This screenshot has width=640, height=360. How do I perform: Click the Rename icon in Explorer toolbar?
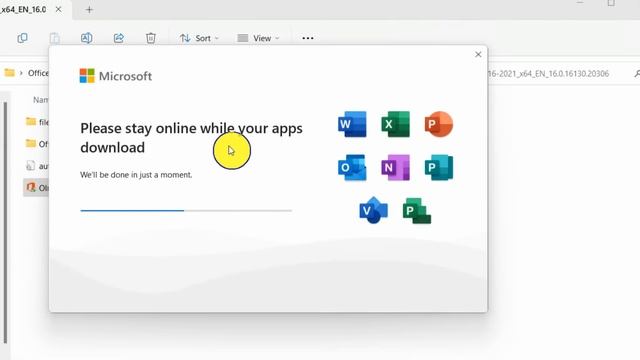pos(87,38)
